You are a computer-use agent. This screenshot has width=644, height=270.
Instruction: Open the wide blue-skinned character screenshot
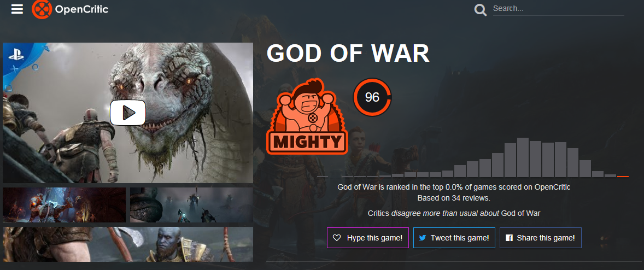[128, 244]
